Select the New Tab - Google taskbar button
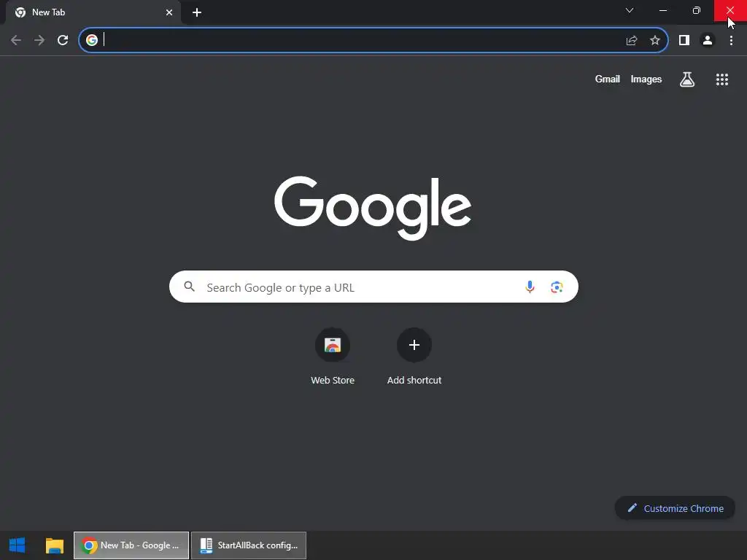 click(131, 545)
